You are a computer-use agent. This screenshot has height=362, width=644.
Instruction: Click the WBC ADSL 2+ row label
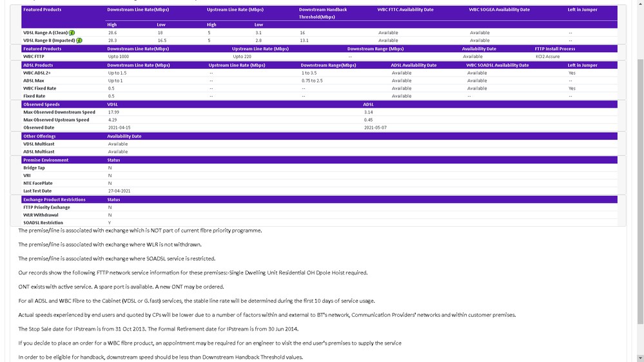[39, 73]
